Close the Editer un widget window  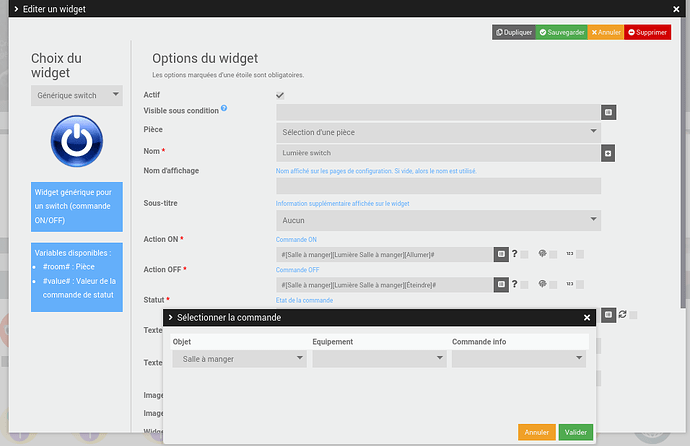point(676,9)
